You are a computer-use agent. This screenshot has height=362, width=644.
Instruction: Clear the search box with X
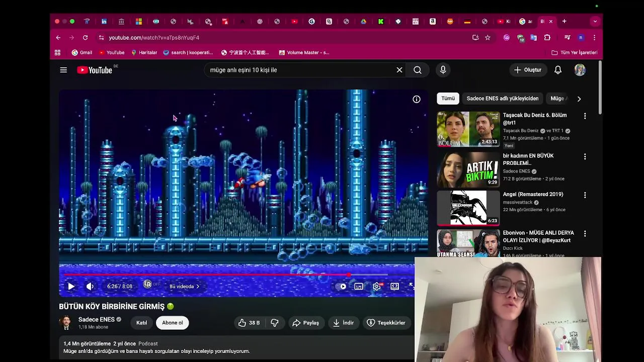click(399, 70)
